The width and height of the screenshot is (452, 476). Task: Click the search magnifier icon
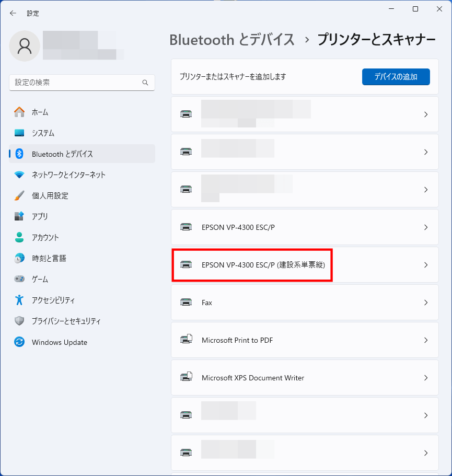tap(145, 83)
